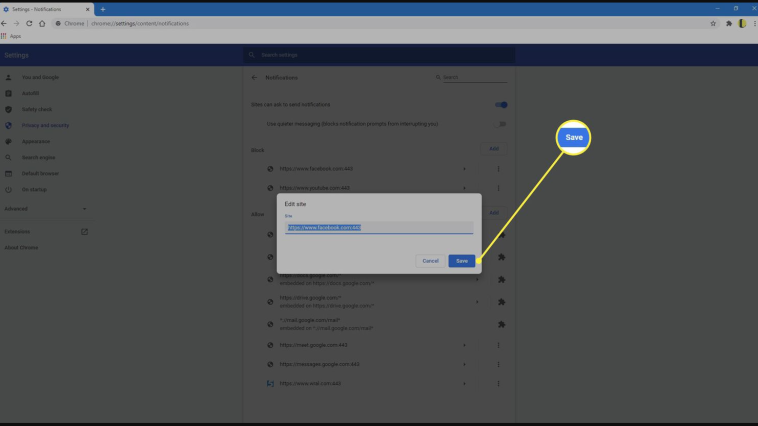Open the Extensions link in sidebar
This screenshot has height=426, width=758.
[46, 232]
